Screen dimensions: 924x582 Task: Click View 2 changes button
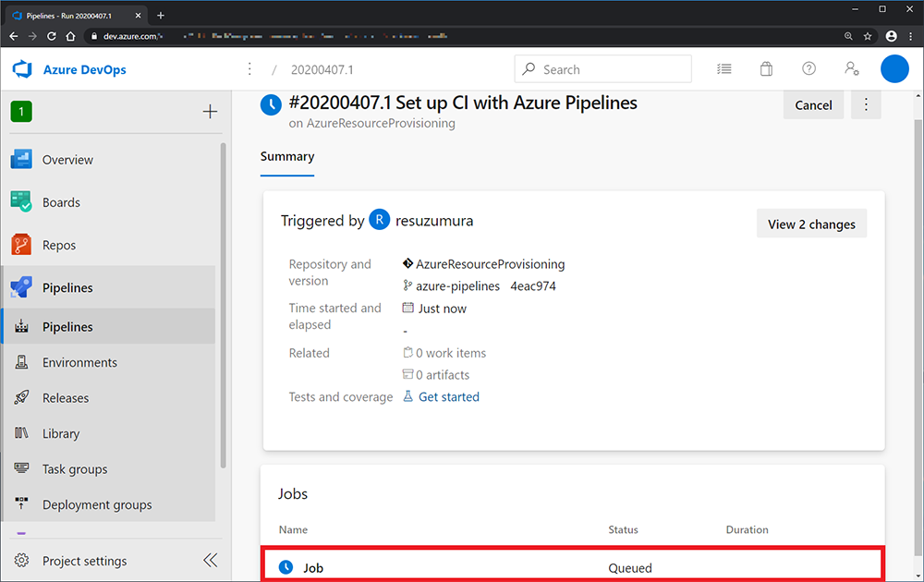point(811,224)
